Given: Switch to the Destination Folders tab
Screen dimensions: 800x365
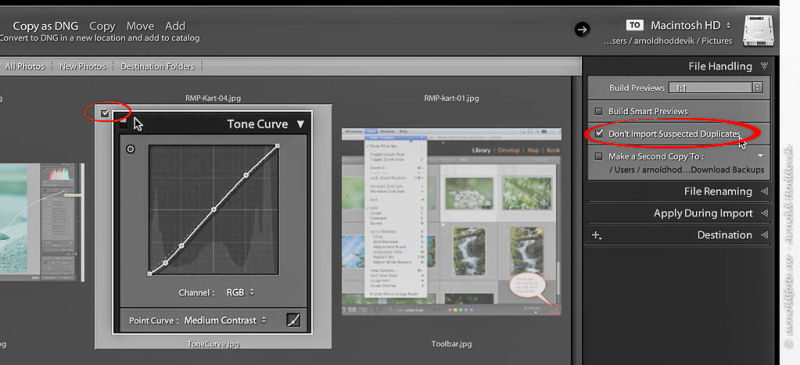Looking at the screenshot, I should pos(158,66).
